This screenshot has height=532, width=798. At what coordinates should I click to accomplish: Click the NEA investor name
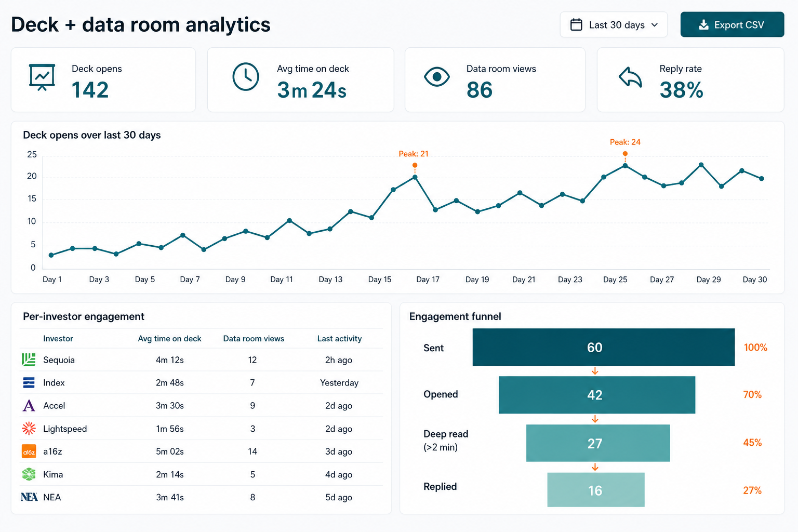(52, 497)
